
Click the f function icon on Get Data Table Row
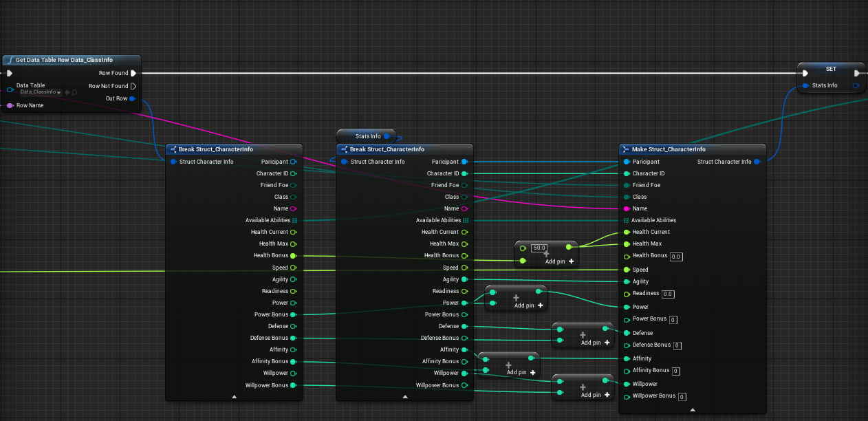pyautogui.click(x=10, y=60)
